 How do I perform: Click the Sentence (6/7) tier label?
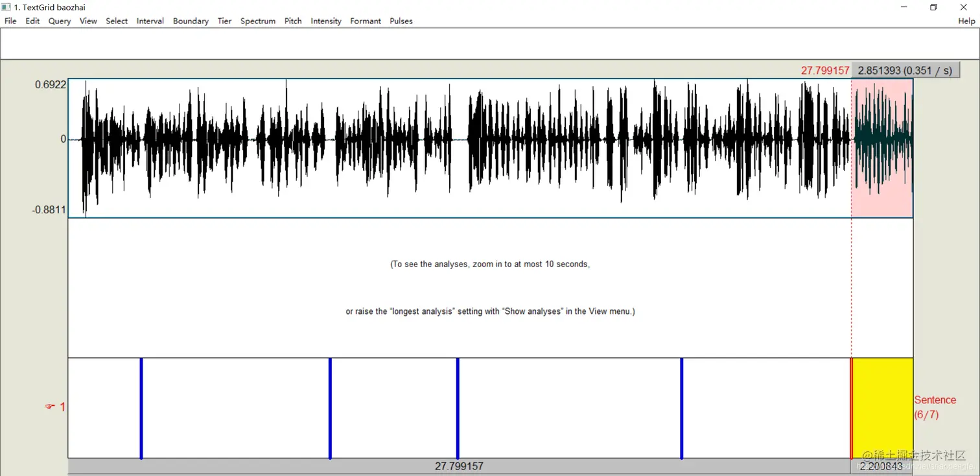tap(935, 407)
